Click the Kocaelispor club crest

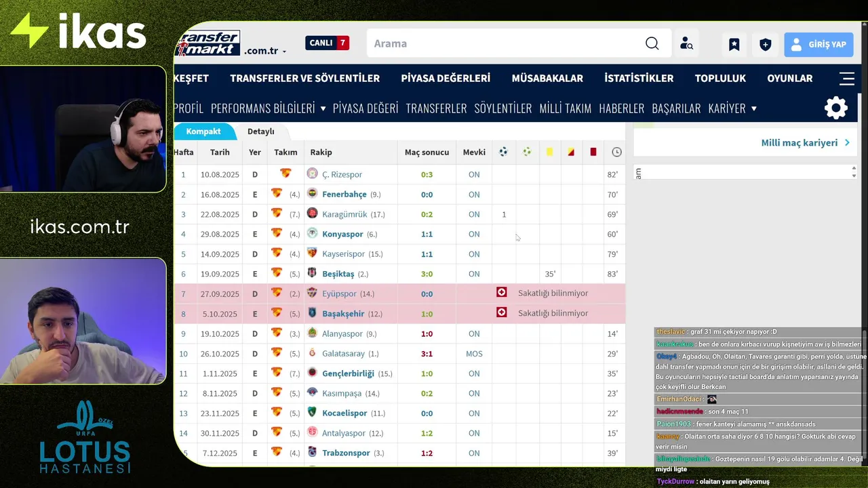pos(312,412)
